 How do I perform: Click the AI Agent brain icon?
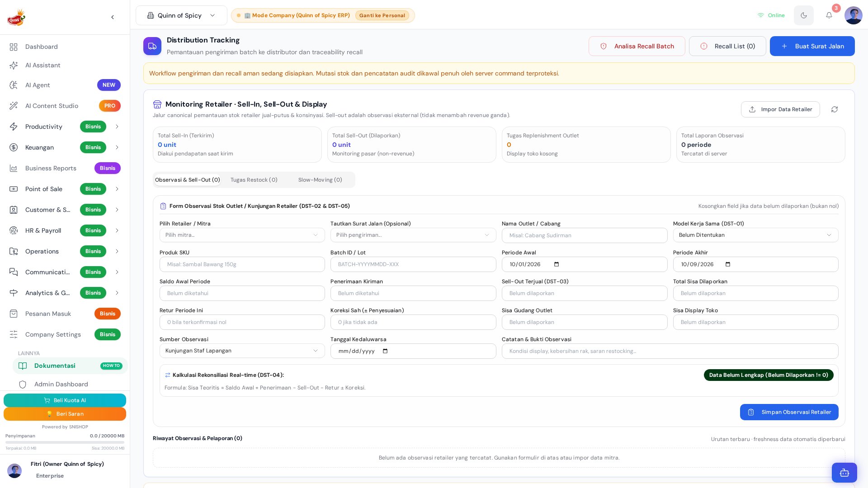tap(14, 85)
